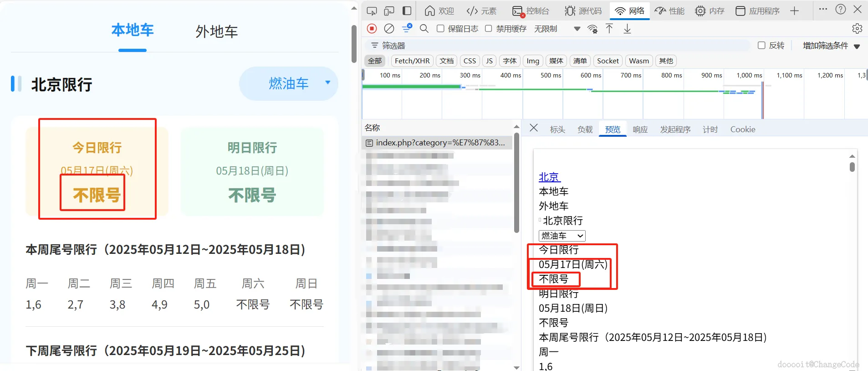Click the inspect element picker icon
This screenshot has height=371, width=868.
click(372, 11)
